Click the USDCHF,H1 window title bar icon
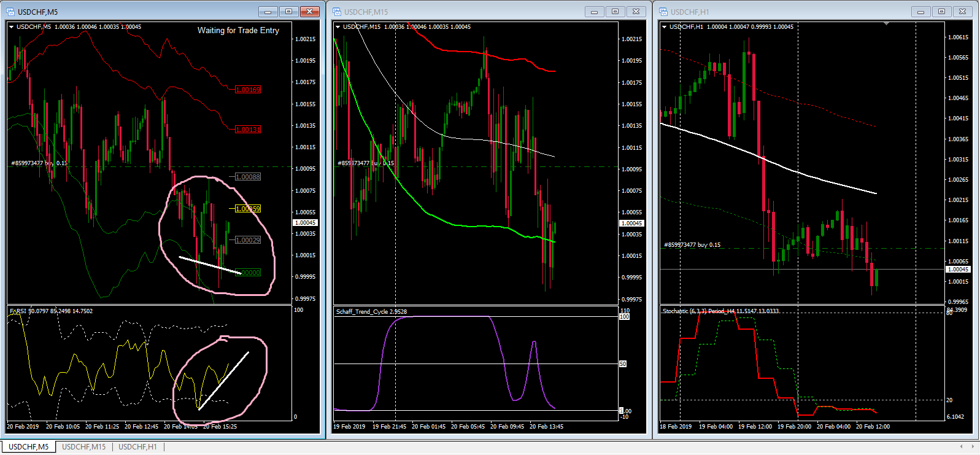 (x=663, y=12)
